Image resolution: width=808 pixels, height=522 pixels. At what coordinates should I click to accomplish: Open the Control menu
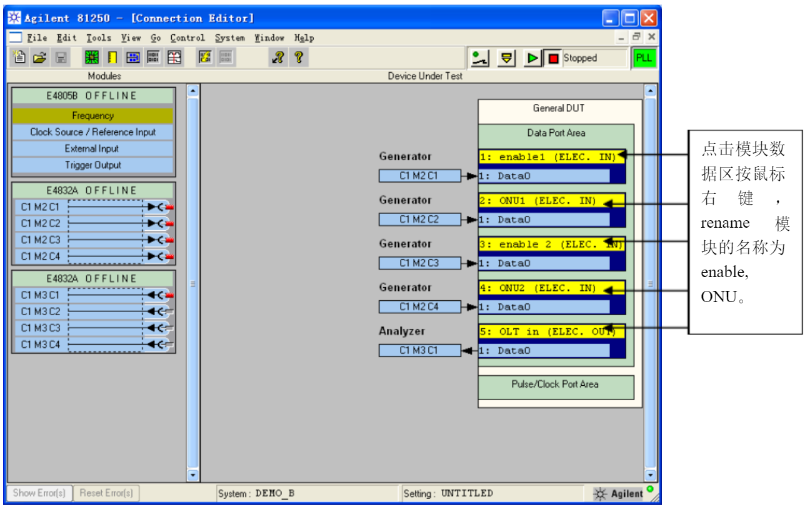coord(187,38)
